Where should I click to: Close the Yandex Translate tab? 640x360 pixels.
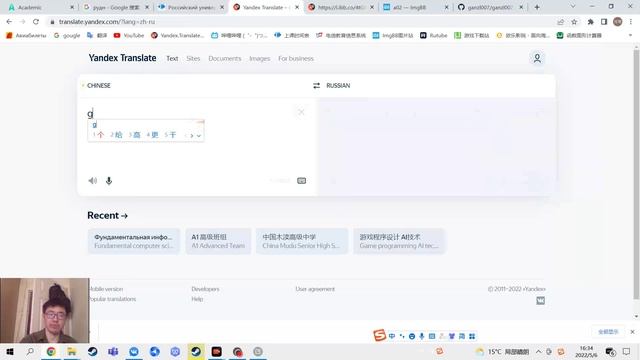(297, 7)
